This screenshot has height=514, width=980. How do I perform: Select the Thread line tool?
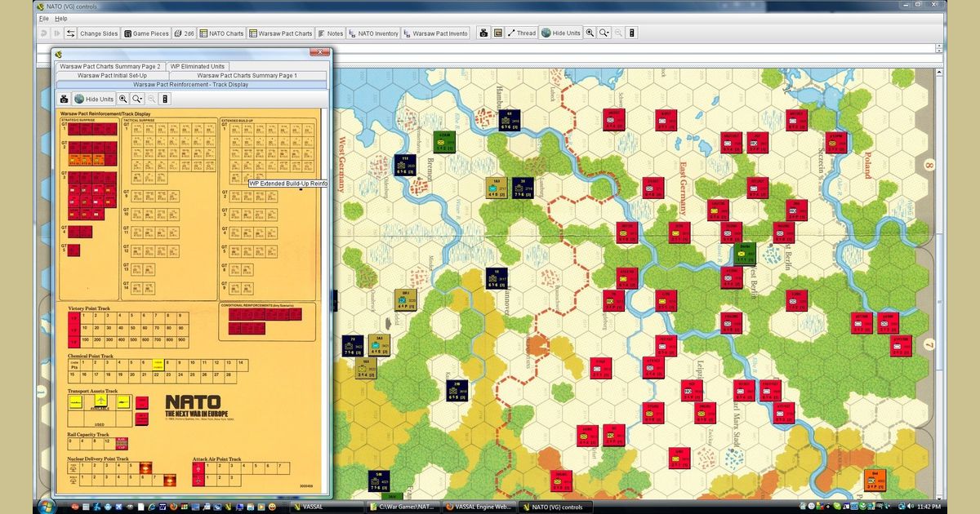523,33
